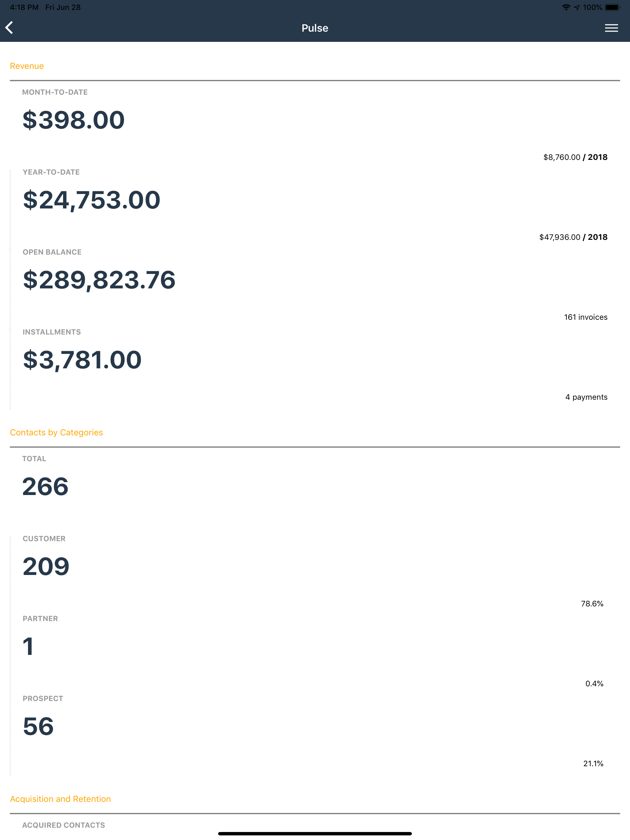This screenshot has width=630, height=840.
Task: Select Prospect count 56
Action: [x=38, y=727]
